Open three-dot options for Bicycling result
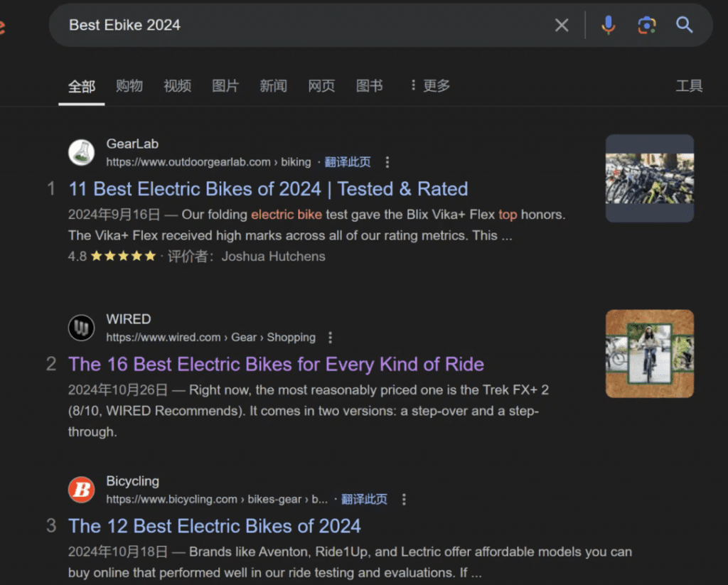Viewport: 728px width, 585px height. pyautogui.click(x=404, y=499)
